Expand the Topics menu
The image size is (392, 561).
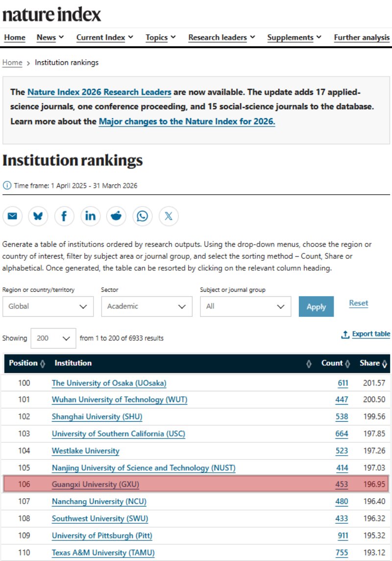click(x=160, y=37)
